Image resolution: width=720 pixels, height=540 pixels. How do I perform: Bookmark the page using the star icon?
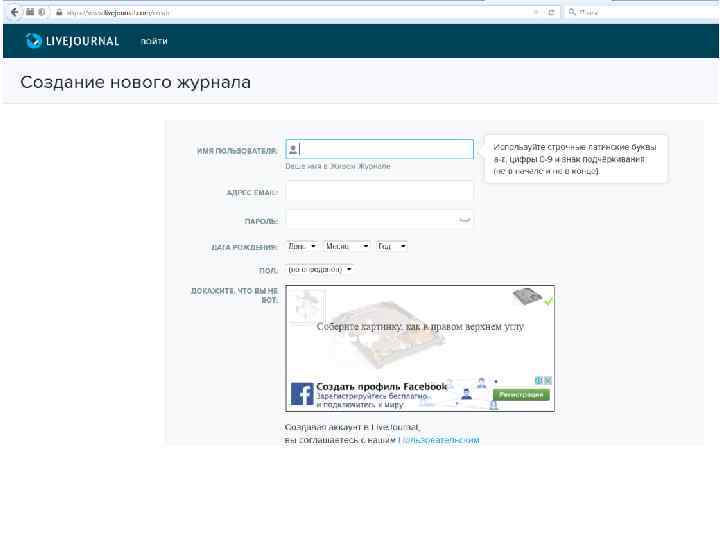pyautogui.click(x=536, y=12)
